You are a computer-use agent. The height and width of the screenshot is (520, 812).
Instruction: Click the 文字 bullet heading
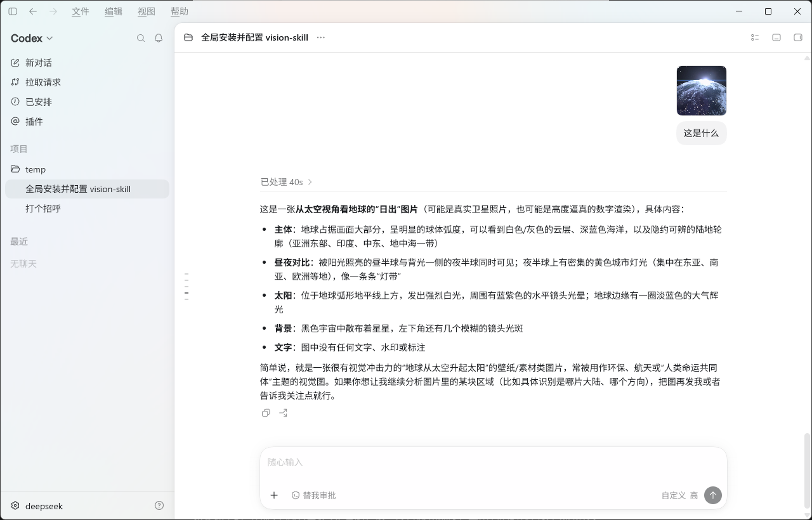click(x=283, y=348)
